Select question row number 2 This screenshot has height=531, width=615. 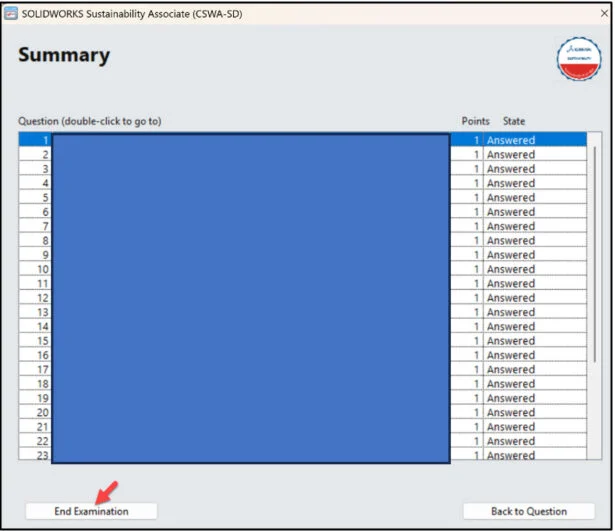302,155
